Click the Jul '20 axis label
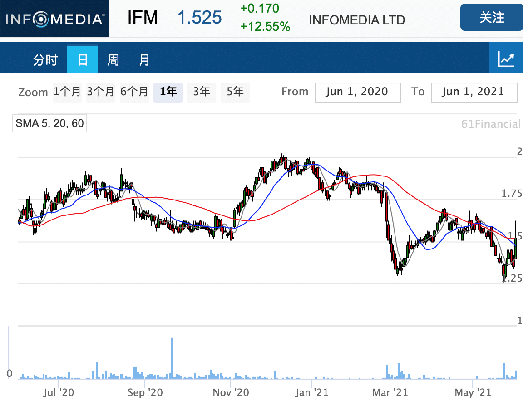This screenshot has width=523, height=420. pyautogui.click(x=59, y=392)
